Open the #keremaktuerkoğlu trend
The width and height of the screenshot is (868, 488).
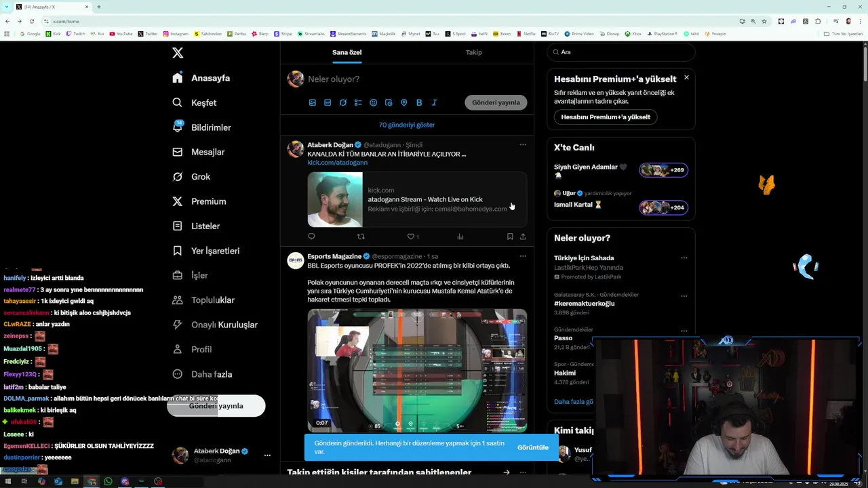point(585,304)
